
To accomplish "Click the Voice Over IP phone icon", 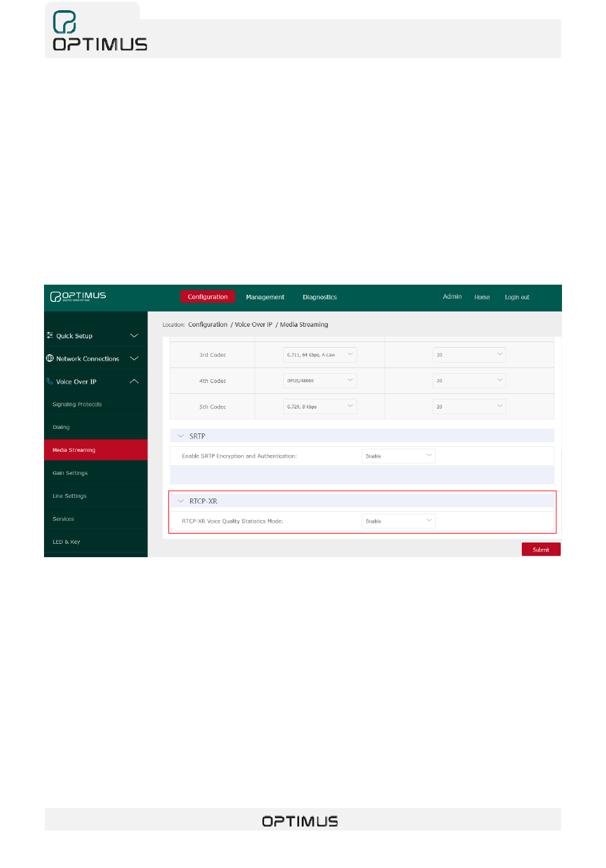I will [50, 381].
